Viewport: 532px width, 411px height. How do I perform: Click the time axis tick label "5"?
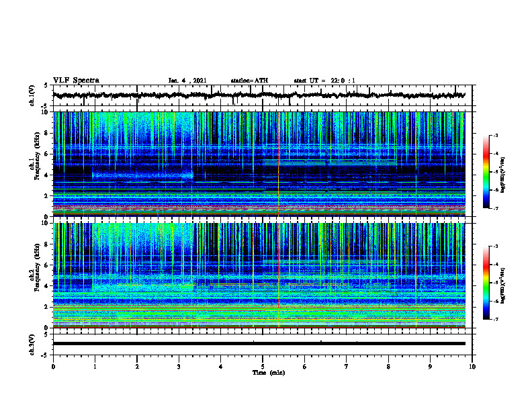pyautogui.click(x=263, y=367)
